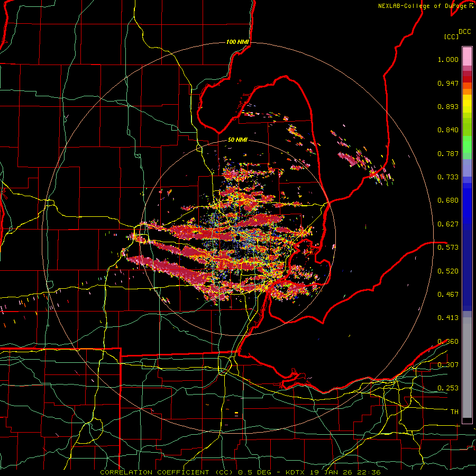Pick the bright green color bar segment

467,144
